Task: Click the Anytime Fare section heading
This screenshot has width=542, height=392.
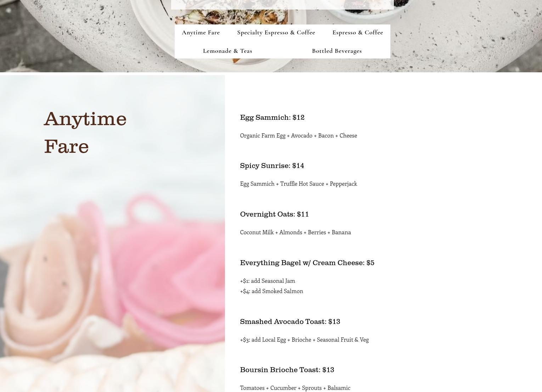Action: [85, 132]
